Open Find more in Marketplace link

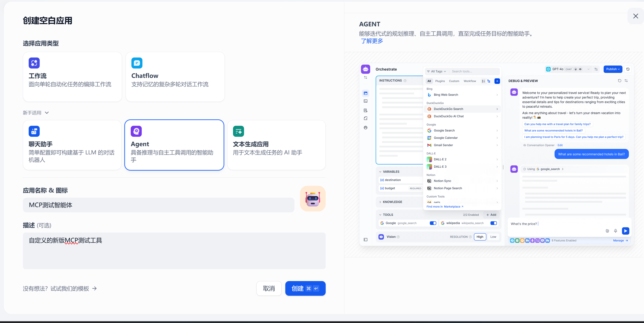[x=445, y=207]
